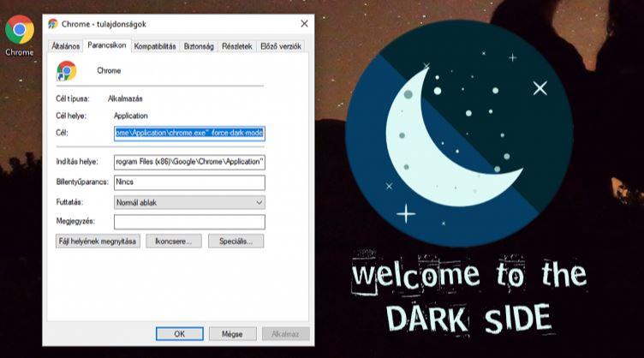Expand the Futtatás Normál ablak dropdown
Image resolution: width=644 pixels, height=358 pixels.
(189, 202)
